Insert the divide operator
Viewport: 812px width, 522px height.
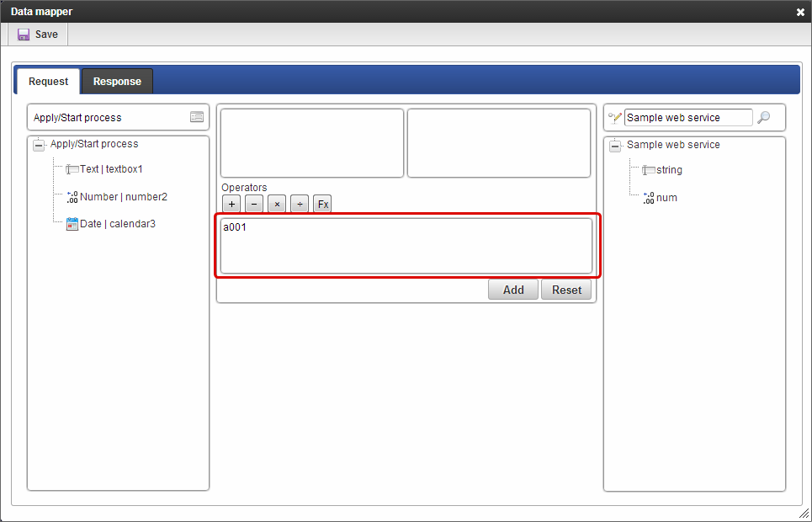300,205
